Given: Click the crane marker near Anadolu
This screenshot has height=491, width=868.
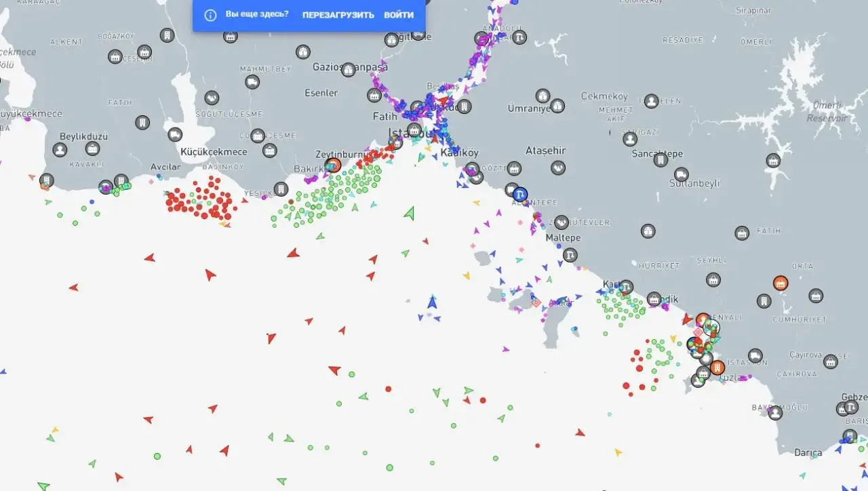Looking at the screenshot, I should (519, 37).
